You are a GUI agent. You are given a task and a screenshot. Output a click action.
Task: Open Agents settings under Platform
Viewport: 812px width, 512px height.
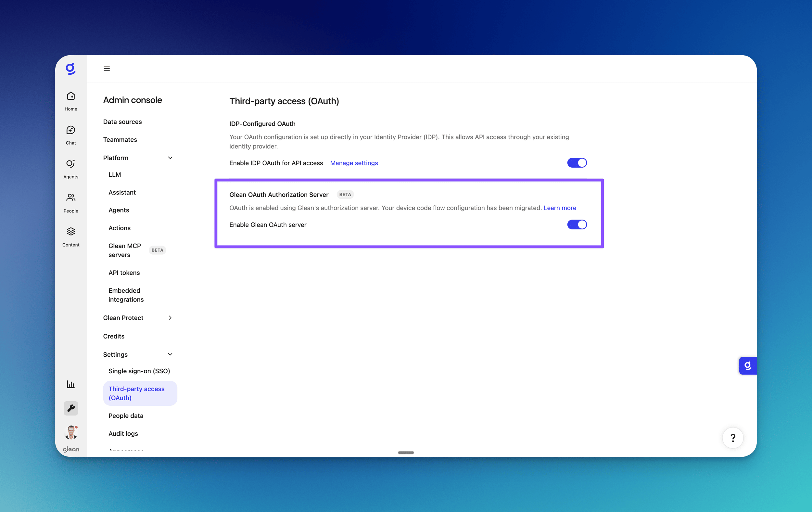[x=119, y=210]
